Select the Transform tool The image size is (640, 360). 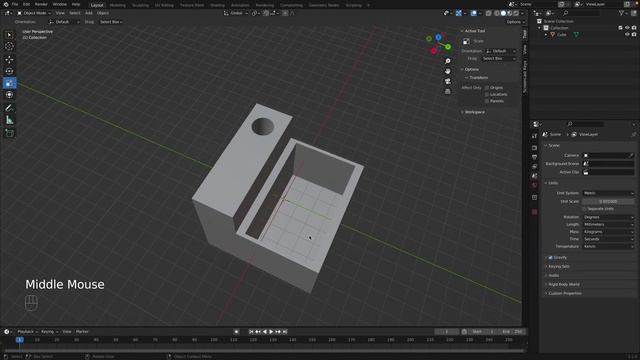[x=9, y=95]
